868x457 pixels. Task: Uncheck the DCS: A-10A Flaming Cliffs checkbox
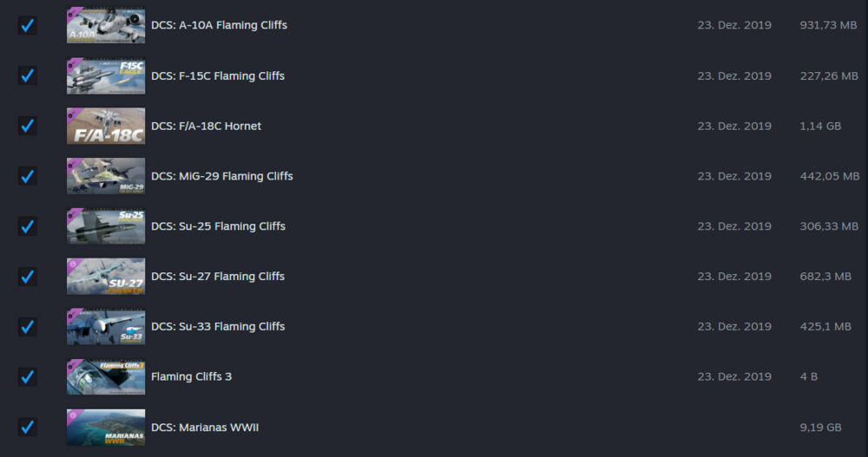pyautogui.click(x=28, y=25)
